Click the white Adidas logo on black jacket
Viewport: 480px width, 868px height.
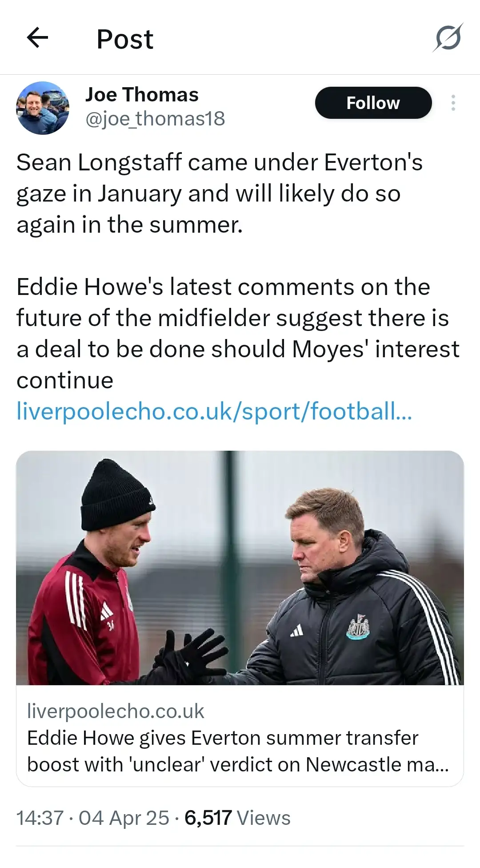296,630
